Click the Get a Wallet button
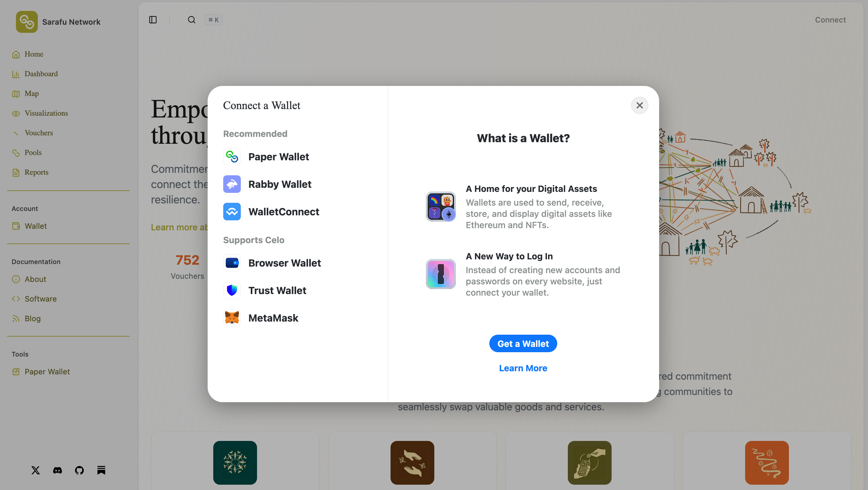The image size is (868, 490). (x=522, y=343)
